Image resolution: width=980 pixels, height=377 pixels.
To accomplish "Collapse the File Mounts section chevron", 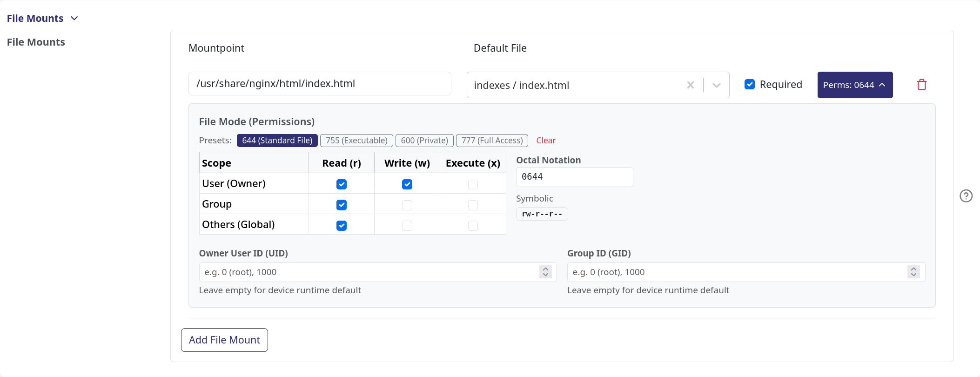I will click(x=74, y=18).
